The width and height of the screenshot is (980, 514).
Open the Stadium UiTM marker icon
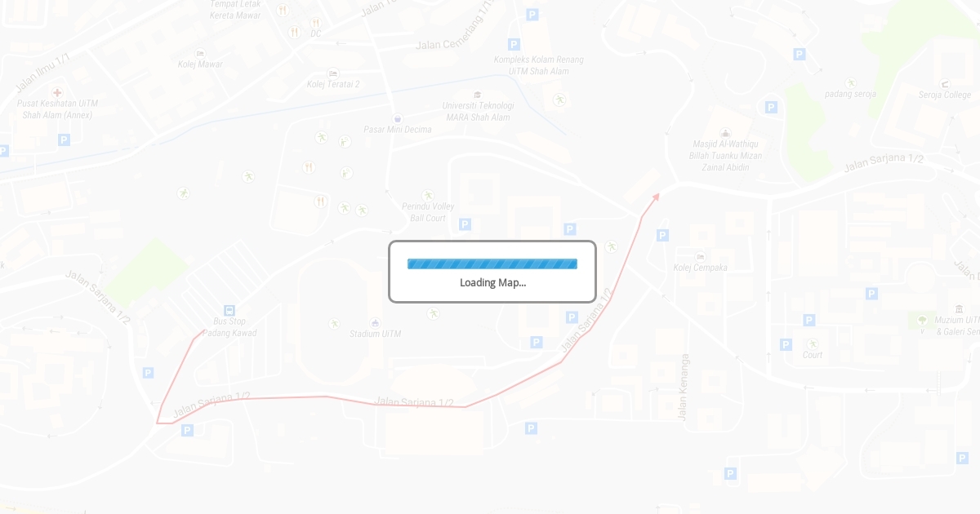tap(375, 323)
